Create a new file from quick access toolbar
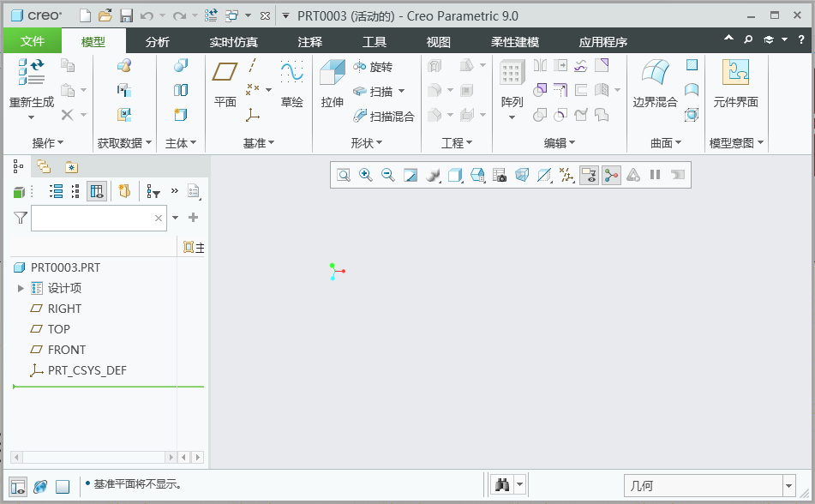 (x=85, y=16)
